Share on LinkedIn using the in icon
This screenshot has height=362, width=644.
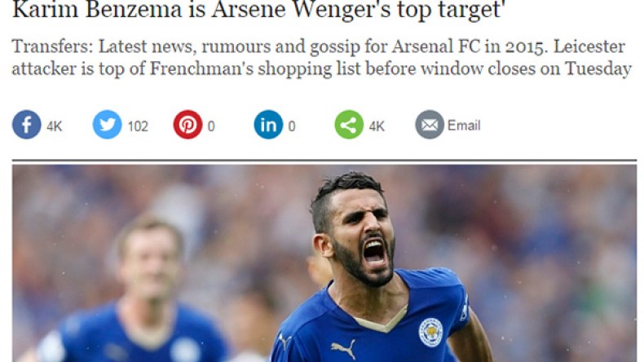(x=268, y=125)
